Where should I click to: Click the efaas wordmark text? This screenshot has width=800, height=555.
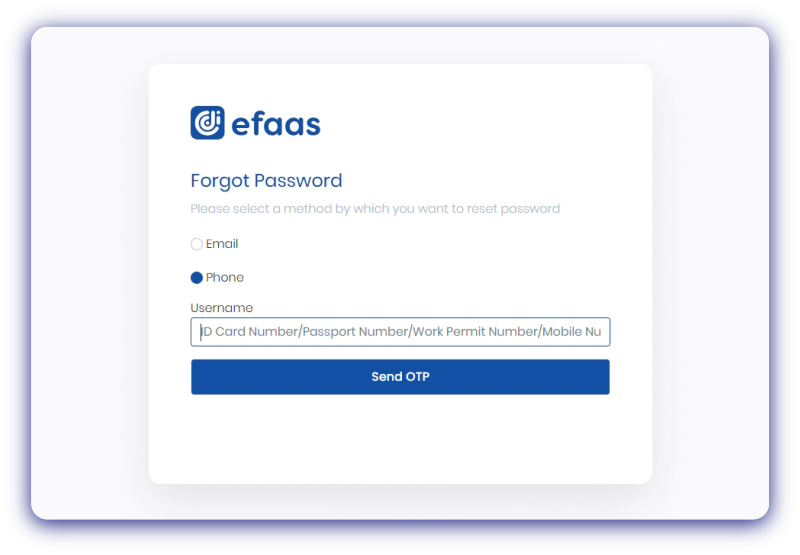point(275,124)
